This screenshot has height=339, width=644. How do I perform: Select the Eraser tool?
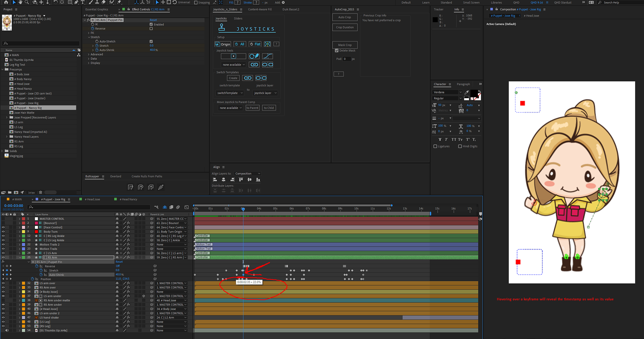[103, 2]
